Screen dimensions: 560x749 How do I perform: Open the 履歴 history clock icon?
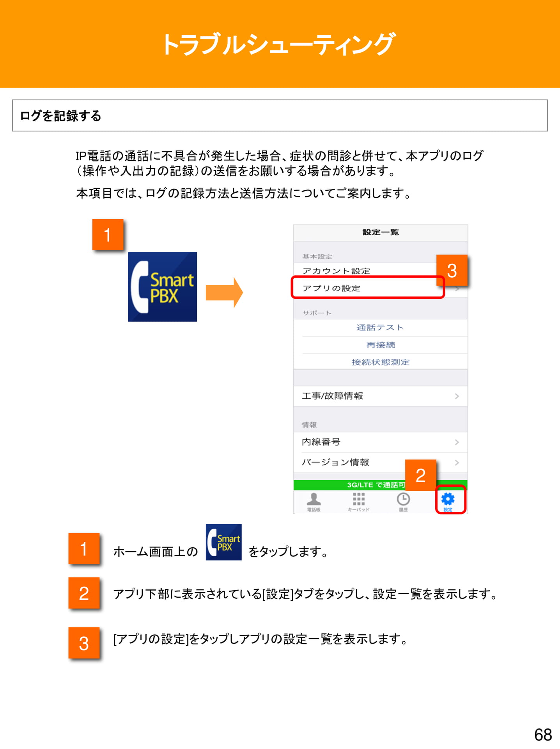403,499
